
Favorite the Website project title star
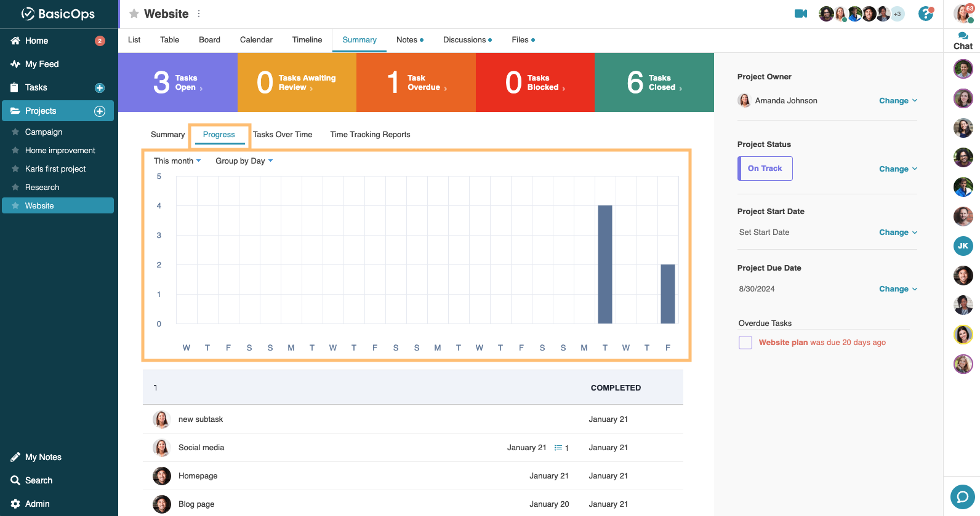[134, 14]
